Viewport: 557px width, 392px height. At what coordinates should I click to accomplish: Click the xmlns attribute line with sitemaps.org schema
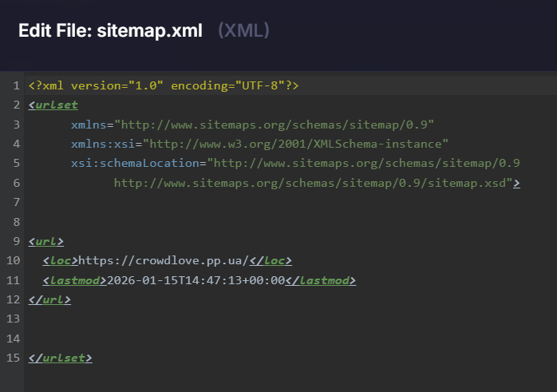pos(253,125)
